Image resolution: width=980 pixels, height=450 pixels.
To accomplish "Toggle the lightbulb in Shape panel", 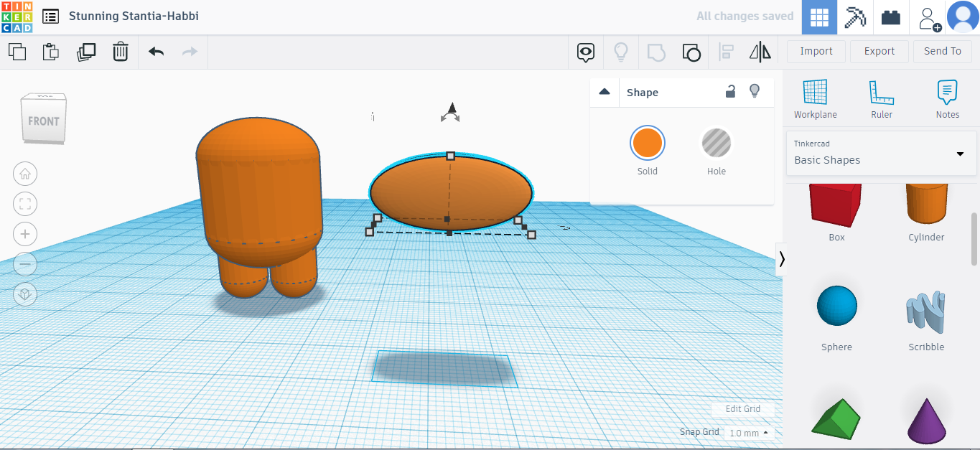I will click(x=755, y=91).
